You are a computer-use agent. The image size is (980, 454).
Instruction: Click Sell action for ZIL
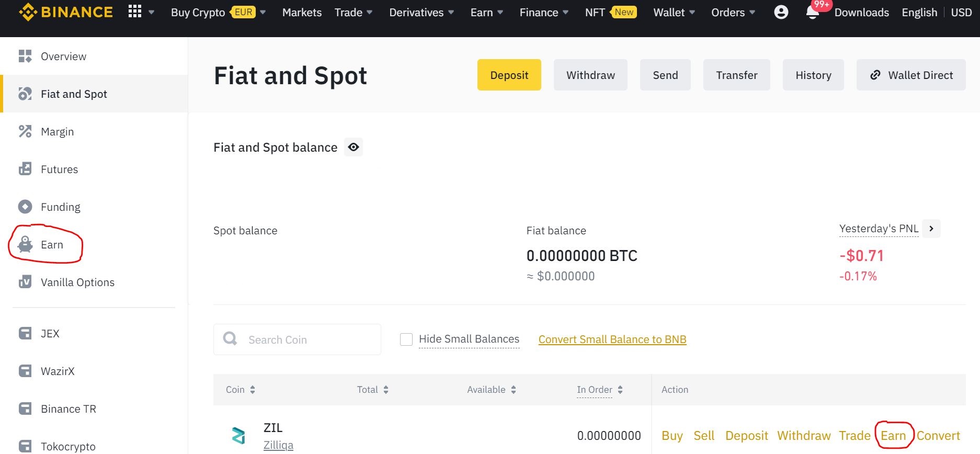(704, 436)
